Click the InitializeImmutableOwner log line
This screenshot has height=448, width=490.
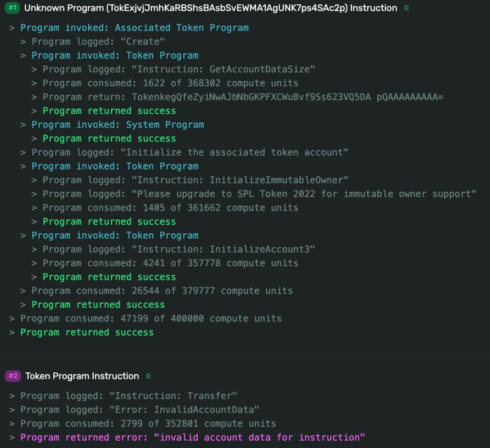[195, 180]
